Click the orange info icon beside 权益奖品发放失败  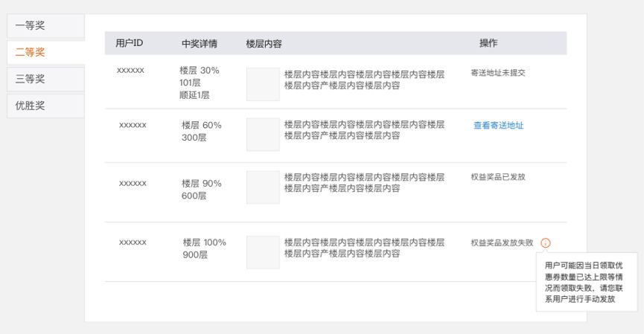(546, 243)
